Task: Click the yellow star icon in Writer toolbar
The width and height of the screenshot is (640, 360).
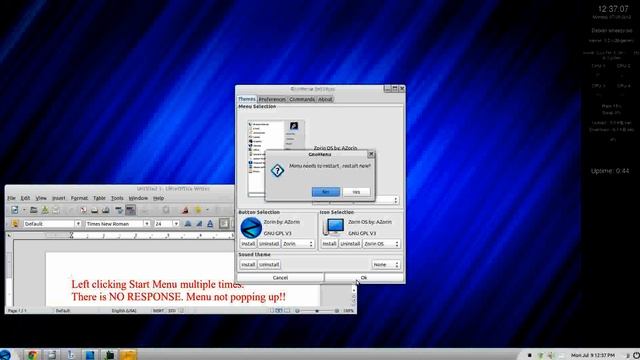Action: pyautogui.click(x=198, y=210)
